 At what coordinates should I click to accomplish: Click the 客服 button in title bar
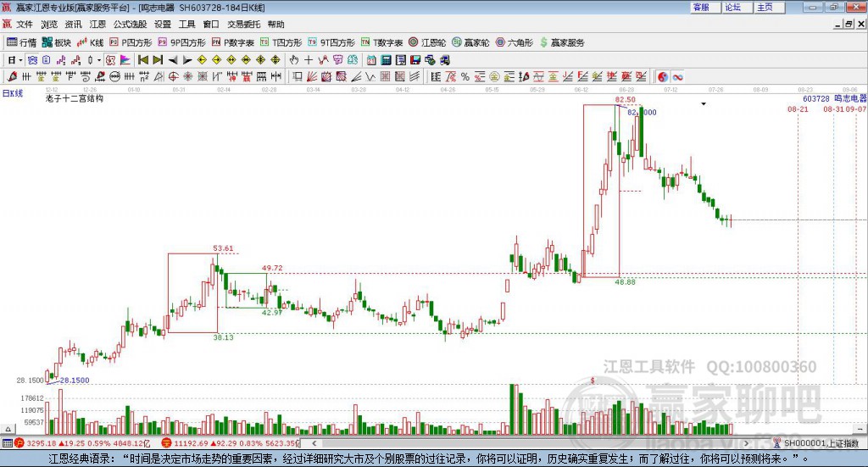coord(704,7)
